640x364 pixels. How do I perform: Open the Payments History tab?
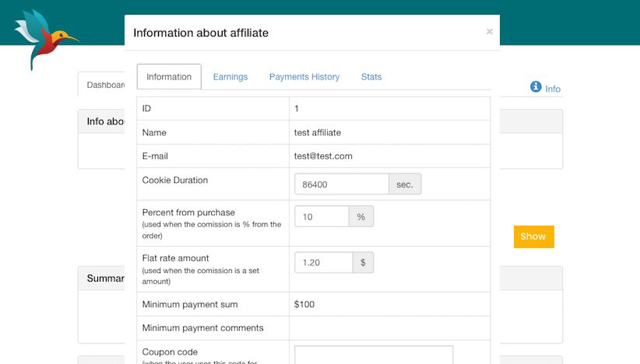click(304, 77)
